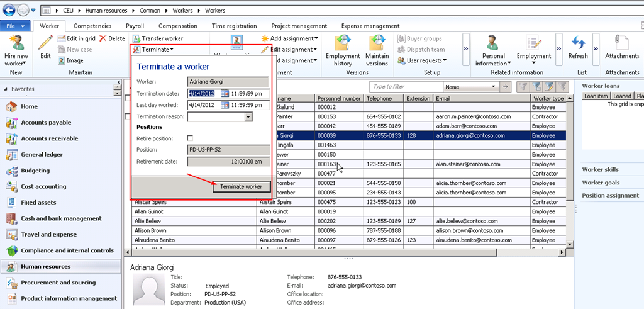Open calendar picker for Termination date
Image resolution: width=644 pixels, height=309 pixels.
(x=226, y=93)
